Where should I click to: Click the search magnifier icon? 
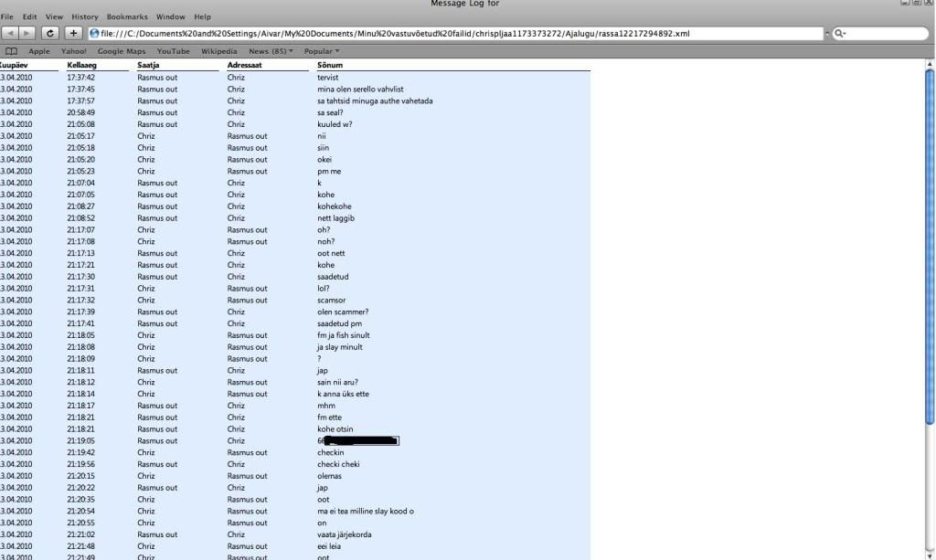coord(838,34)
